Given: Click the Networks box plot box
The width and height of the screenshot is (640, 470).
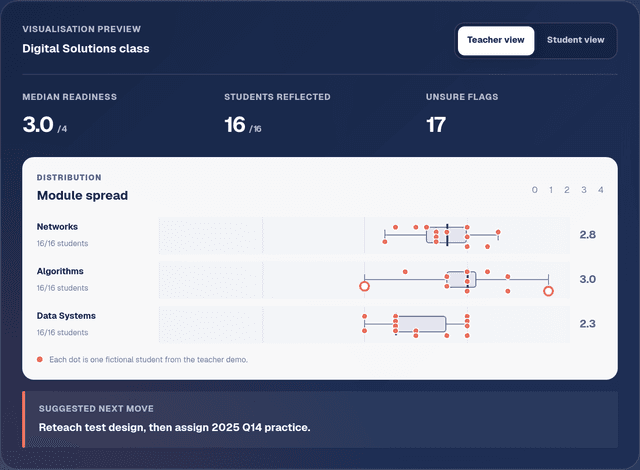Looking at the screenshot, I should (x=447, y=235).
